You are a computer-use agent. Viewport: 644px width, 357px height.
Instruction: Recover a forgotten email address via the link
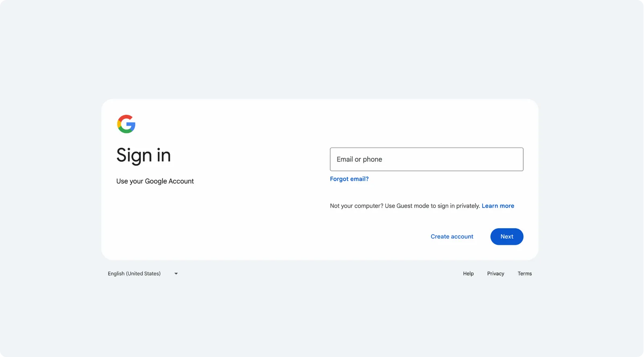pyautogui.click(x=349, y=179)
